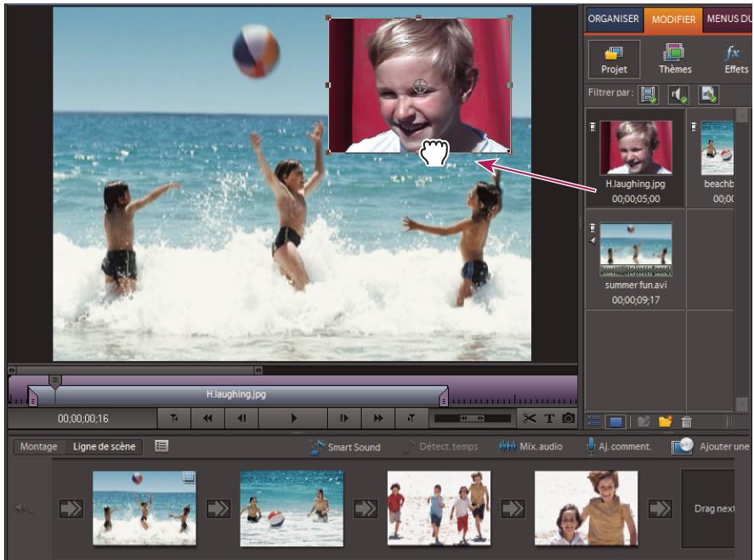Click the film badge icon on summer fun.avi
Viewport: 754px width, 560px height.
point(592,228)
